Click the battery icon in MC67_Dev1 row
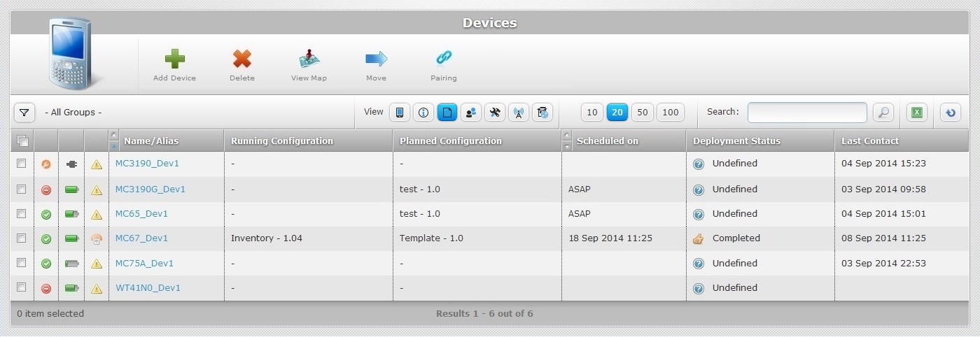The image size is (980, 337). pyautogui.click(x=72, y=239)
